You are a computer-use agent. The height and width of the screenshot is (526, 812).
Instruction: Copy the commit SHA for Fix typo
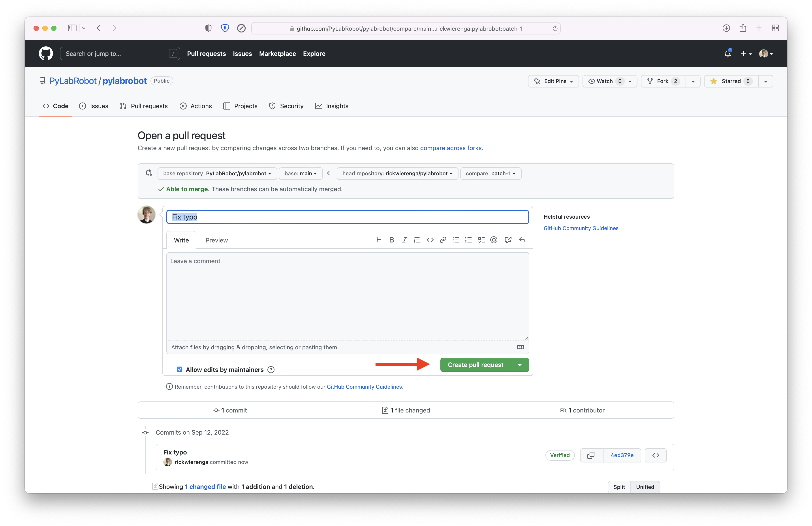(591, 455)
